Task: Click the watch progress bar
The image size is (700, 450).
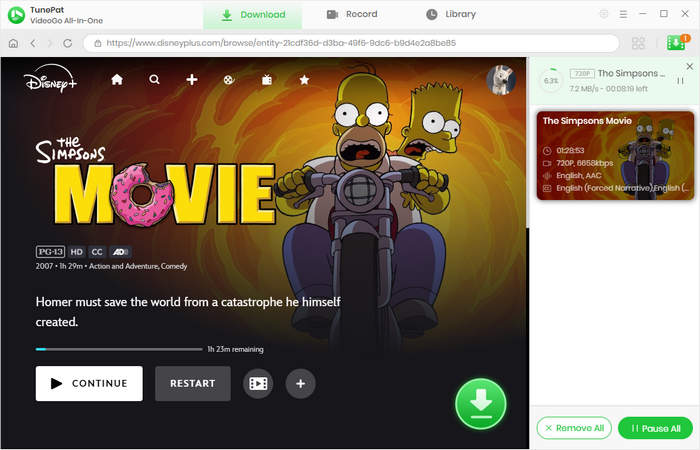Action: pos(119,349)
